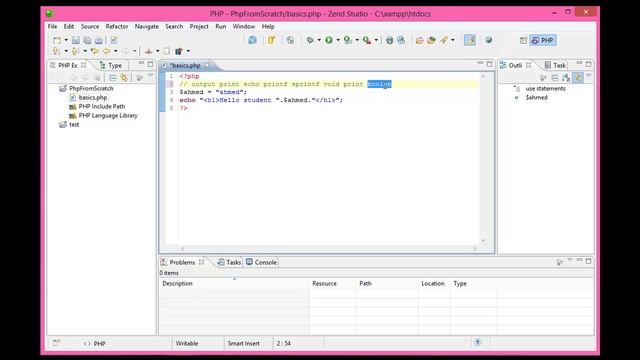Click the Debug bug icon in toolbar
The height and width of the screenshot is (360, 640).
click(x=310, y=40)
